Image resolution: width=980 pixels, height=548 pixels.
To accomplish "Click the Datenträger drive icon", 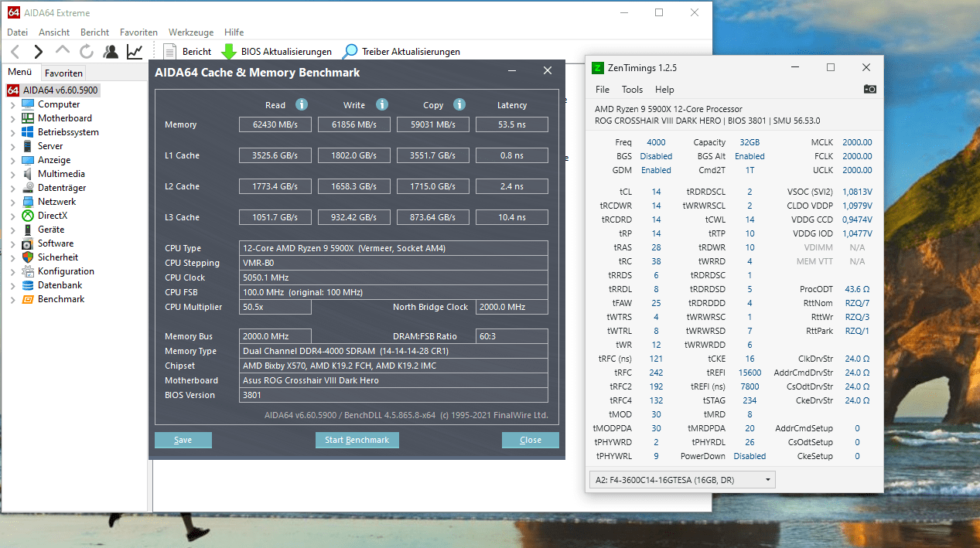I will (28, 188).
